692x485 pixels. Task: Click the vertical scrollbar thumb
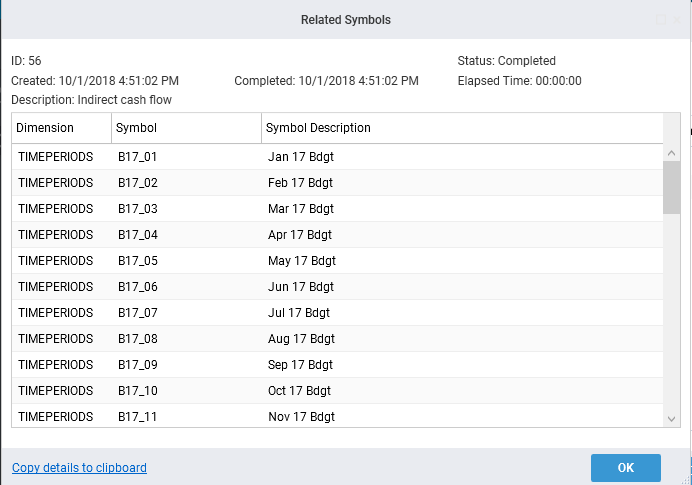pyautogui.click(x=672, y=188)
